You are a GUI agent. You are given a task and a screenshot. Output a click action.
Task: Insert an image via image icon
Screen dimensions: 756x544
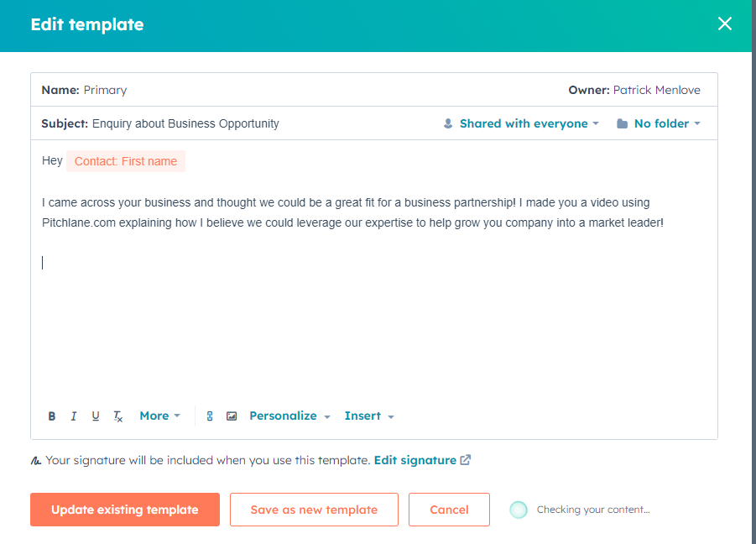coord(232,416)
